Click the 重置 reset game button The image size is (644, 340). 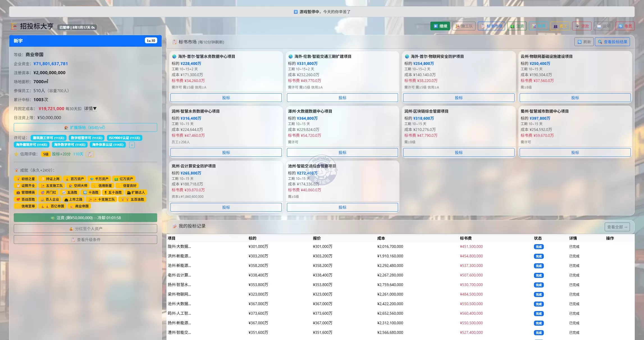click(x=625, y=26)
